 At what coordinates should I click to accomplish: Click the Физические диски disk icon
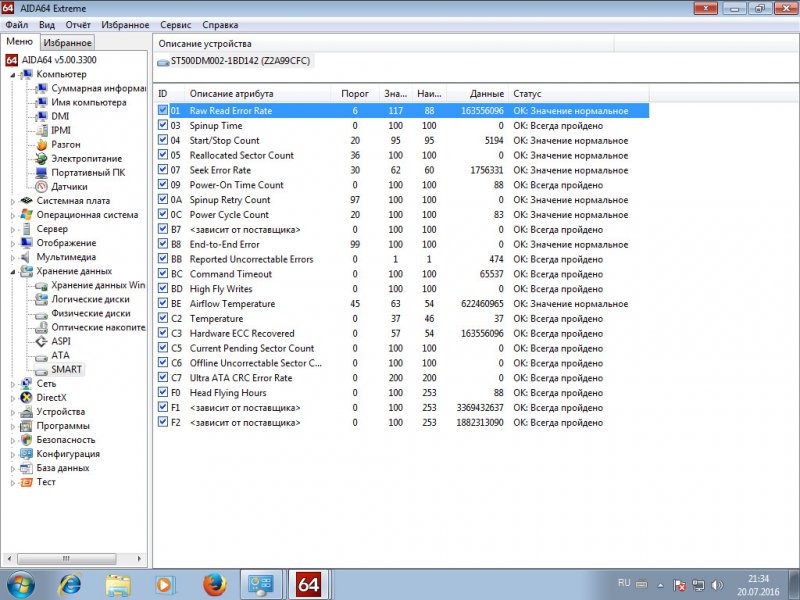click(x=42, y=312)
